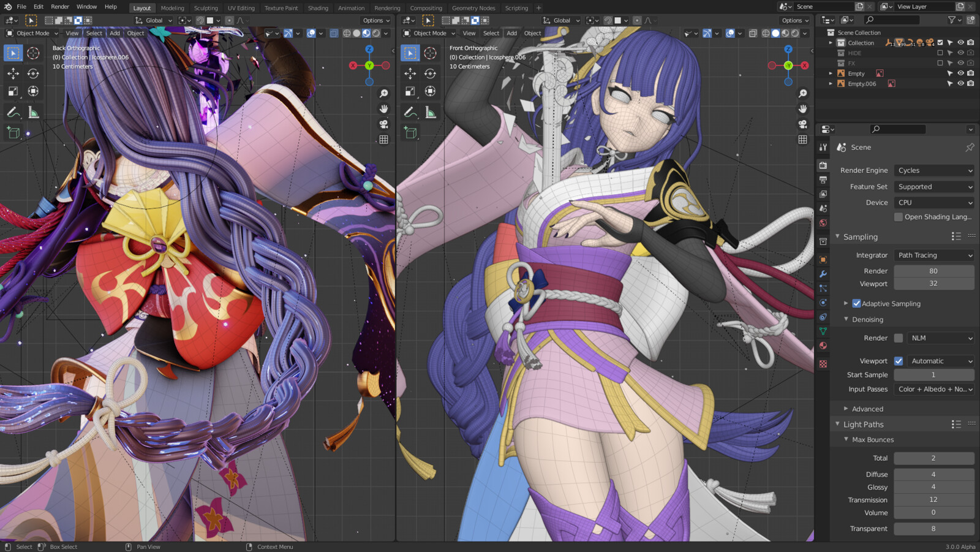Enable the Open Shading Language checkbox
Image resolution: width=980 pixels, height=552 pixels.
[899, 217]
